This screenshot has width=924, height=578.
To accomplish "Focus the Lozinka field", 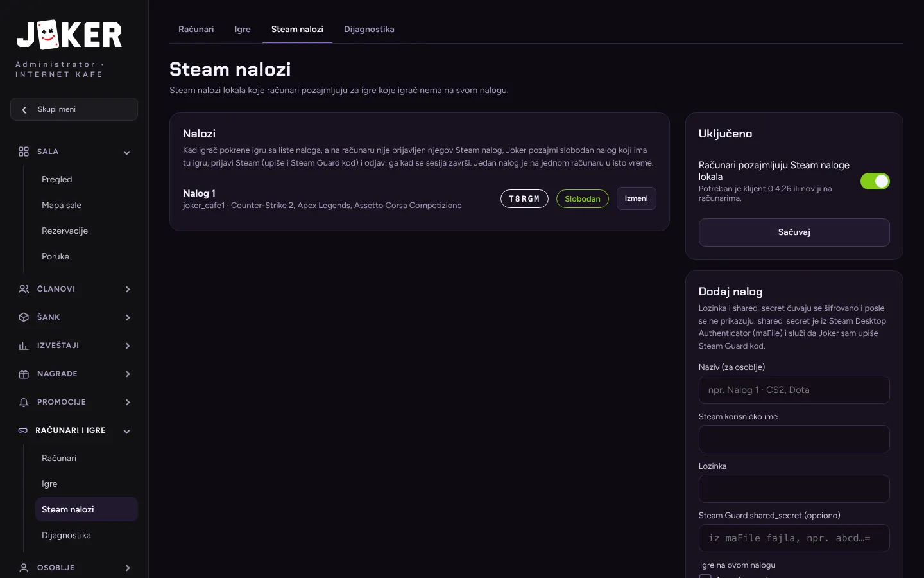I will [x=794, y=489].
